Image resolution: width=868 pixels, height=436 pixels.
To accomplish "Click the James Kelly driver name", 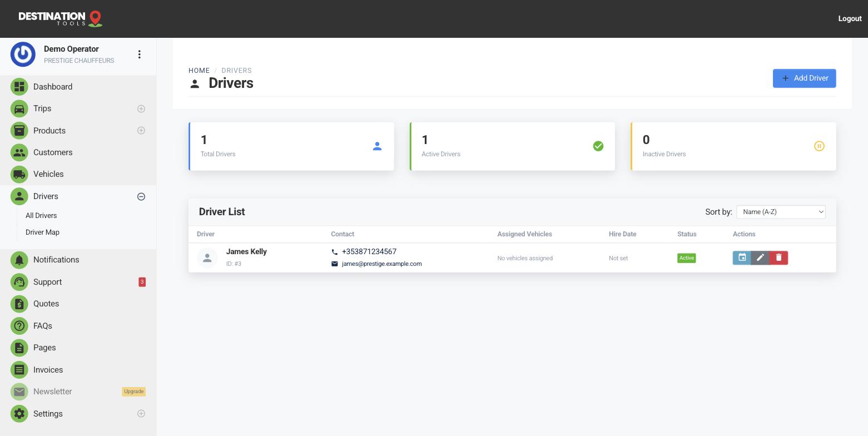I will (x=246, y=252).
